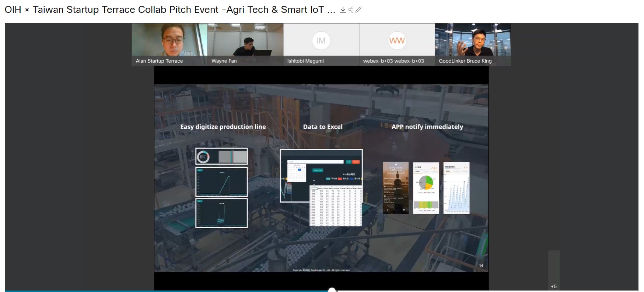The height and width of the screenshot is (292, 644).
Task: Click the +5 more participants indicator
Action: point(554,286)
